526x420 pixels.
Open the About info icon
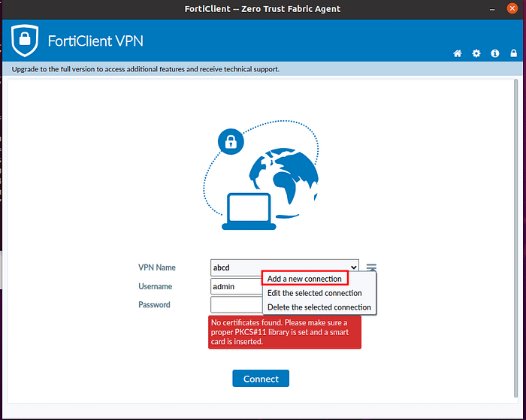coord(494,53)
